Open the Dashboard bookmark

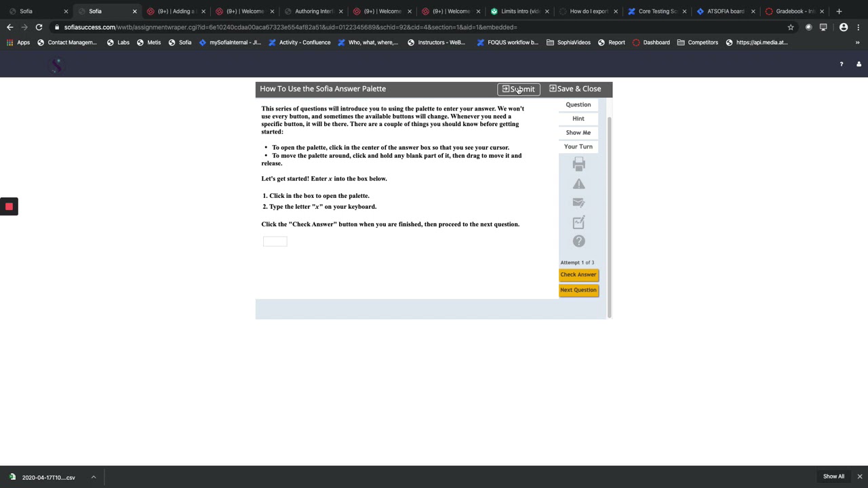point(651,42)
